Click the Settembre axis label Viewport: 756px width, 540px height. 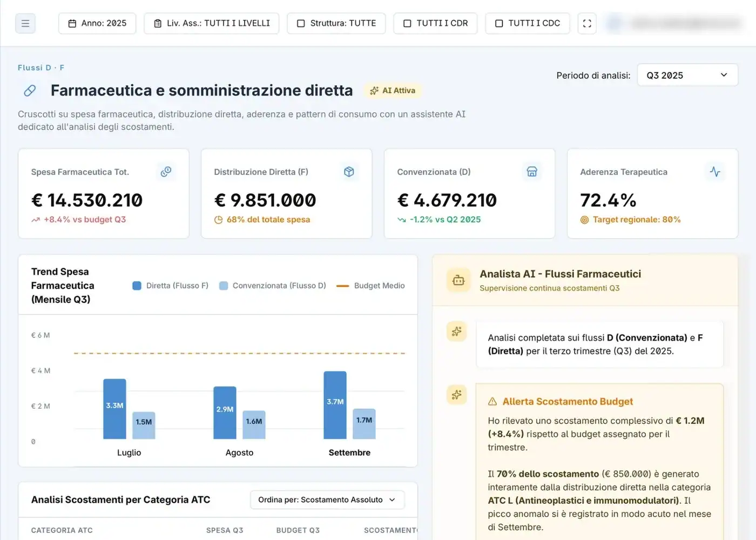pos(349,453)
